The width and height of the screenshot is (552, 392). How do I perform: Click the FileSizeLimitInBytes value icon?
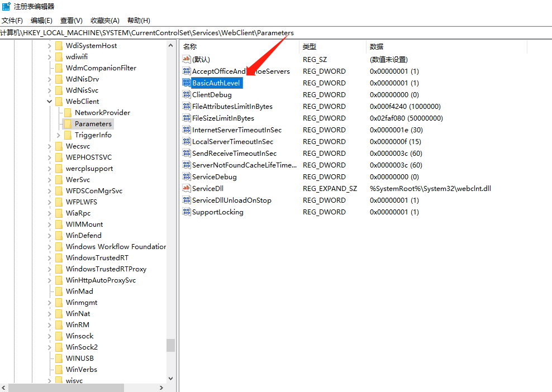tap(187, 118)
